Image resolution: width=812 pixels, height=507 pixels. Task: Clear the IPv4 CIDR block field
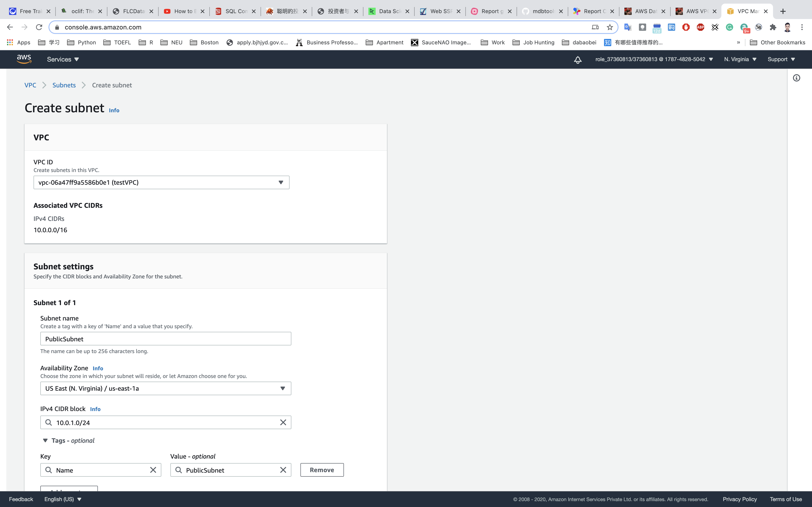pos(283,423)
